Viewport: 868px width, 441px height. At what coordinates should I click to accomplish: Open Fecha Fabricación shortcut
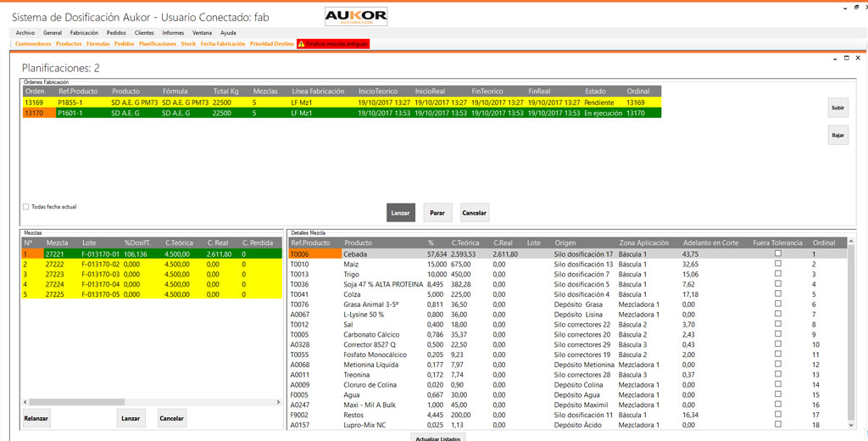223,43
